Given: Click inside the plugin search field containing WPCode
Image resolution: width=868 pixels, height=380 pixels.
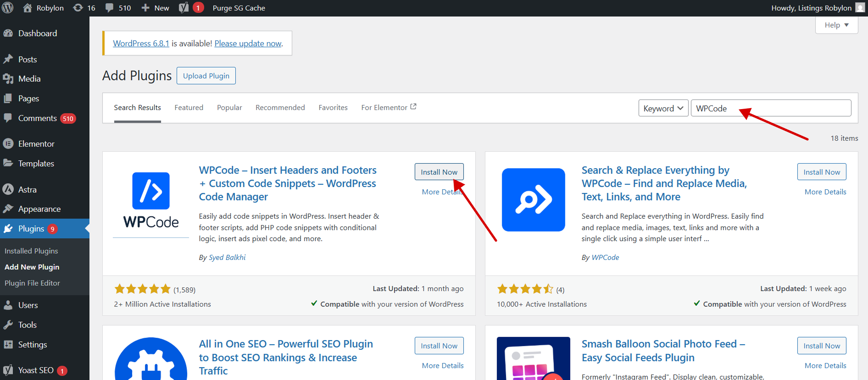Looking at the screenshot, I should point(771,108).
